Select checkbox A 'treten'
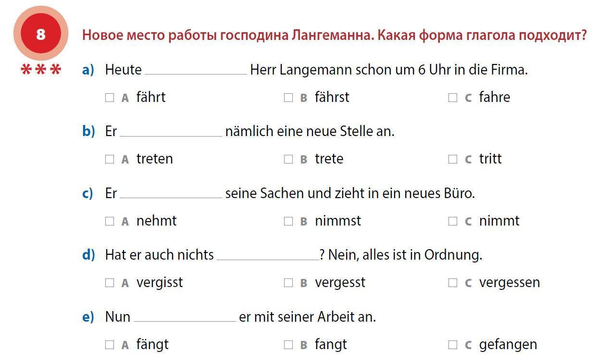Image resolution: width=598 pixels, height=364 pixels. click(x=110, y=159)
